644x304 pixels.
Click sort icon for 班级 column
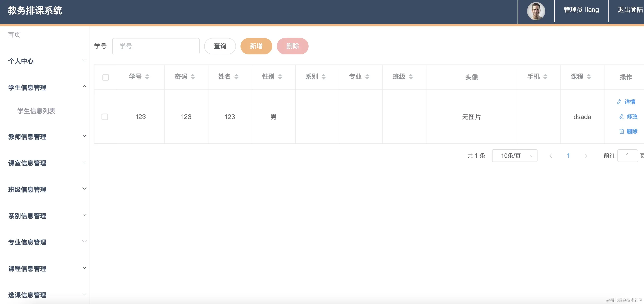[411, 77]
